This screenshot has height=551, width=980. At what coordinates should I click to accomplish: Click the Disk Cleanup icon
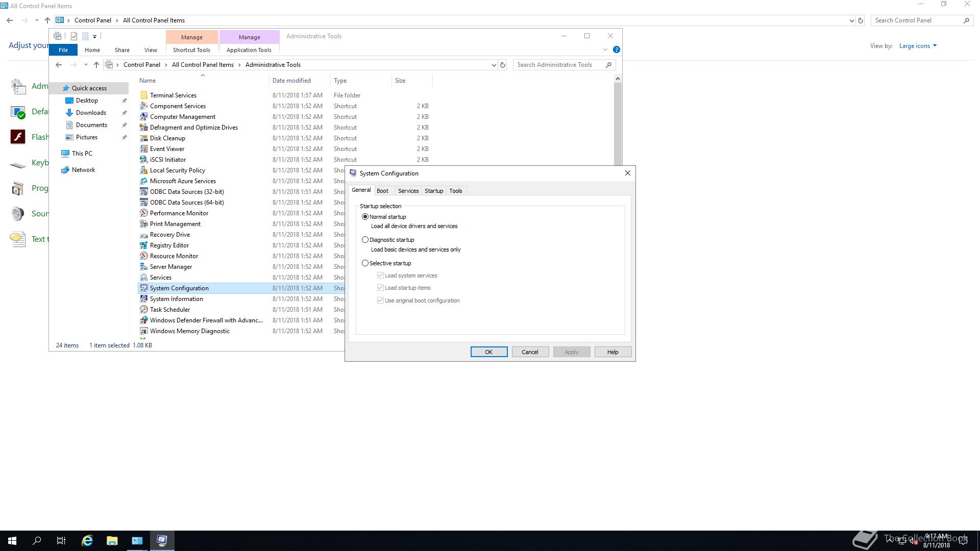coord(144,138)
